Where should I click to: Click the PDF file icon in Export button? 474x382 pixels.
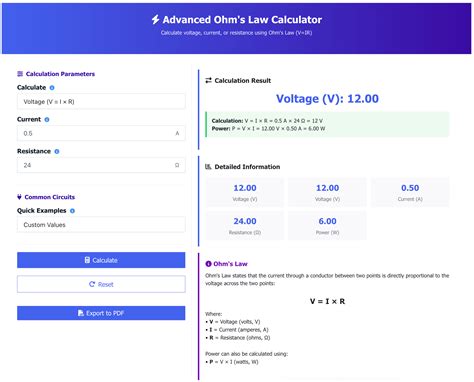point(81,313)
